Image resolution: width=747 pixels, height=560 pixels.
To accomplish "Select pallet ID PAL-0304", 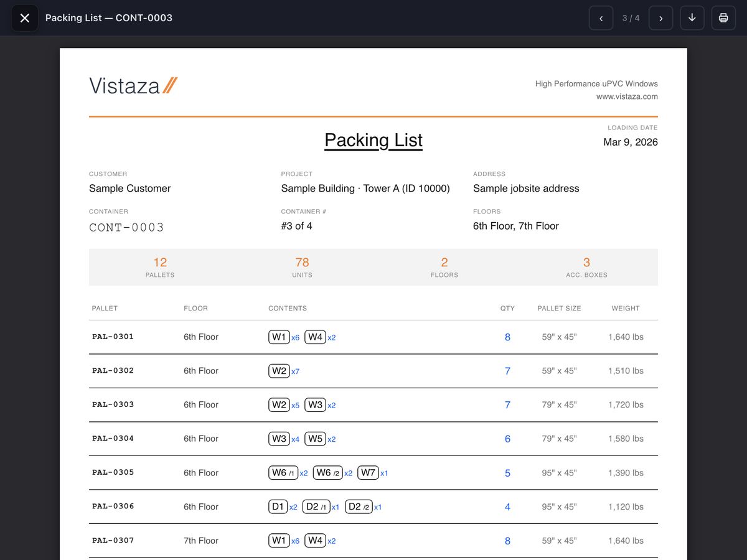I will 113,439.
